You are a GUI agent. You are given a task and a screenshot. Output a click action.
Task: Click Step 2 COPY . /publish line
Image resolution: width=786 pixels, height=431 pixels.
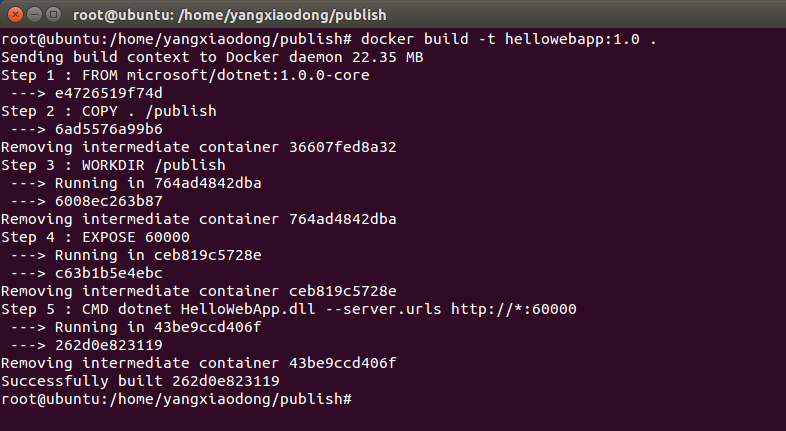[x=109, y=111]
